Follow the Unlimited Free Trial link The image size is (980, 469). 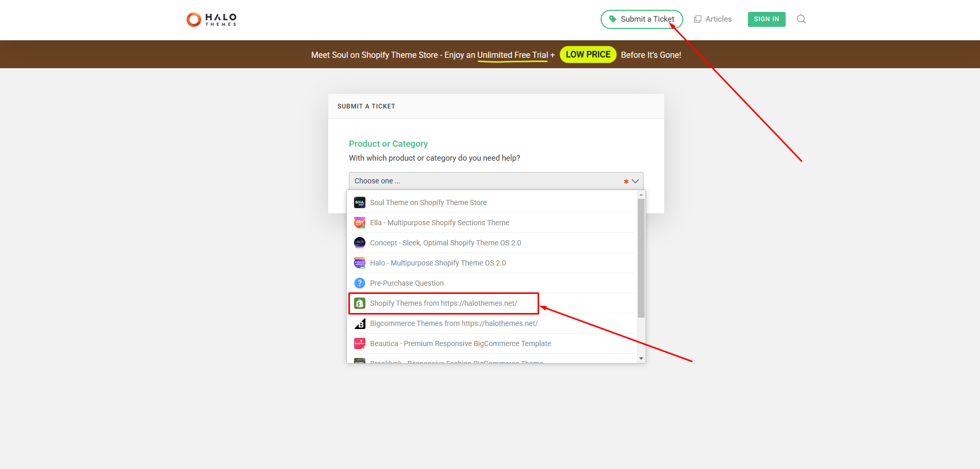tap(513, 55)
